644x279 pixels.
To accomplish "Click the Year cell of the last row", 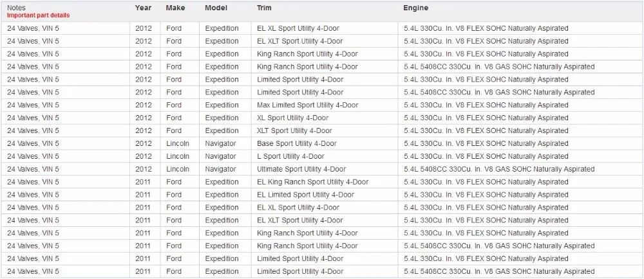I will click(x=144, y=271).
